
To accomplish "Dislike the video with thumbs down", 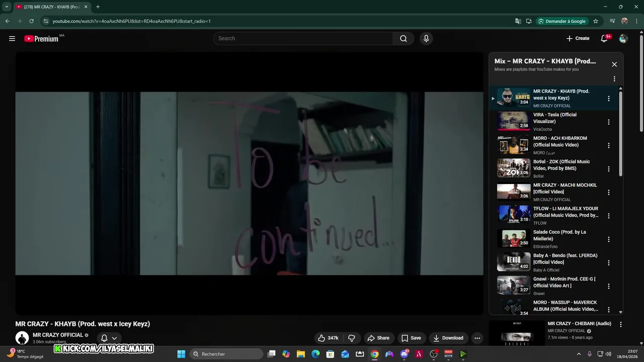I will coord(352,338).
